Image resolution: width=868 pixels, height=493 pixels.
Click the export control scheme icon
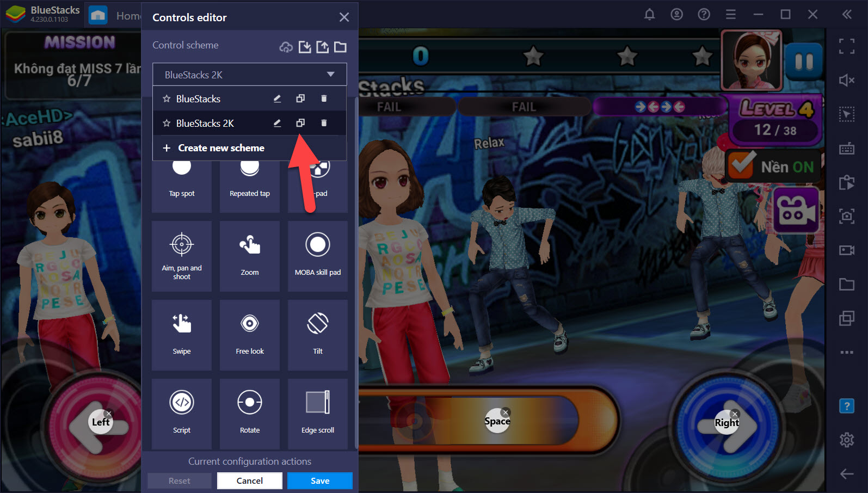pos(323,47)
